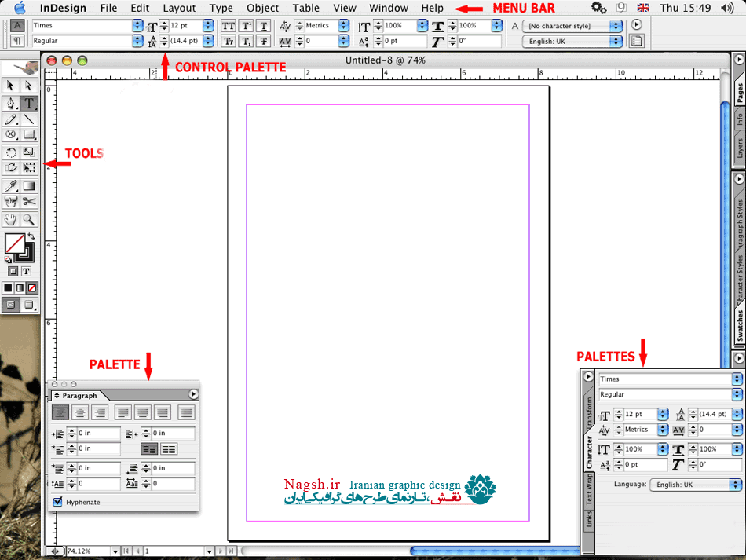Open the File menu
The width and height of the screenshot is (746, 560).
pyautogui.click(x=108, y=8)
